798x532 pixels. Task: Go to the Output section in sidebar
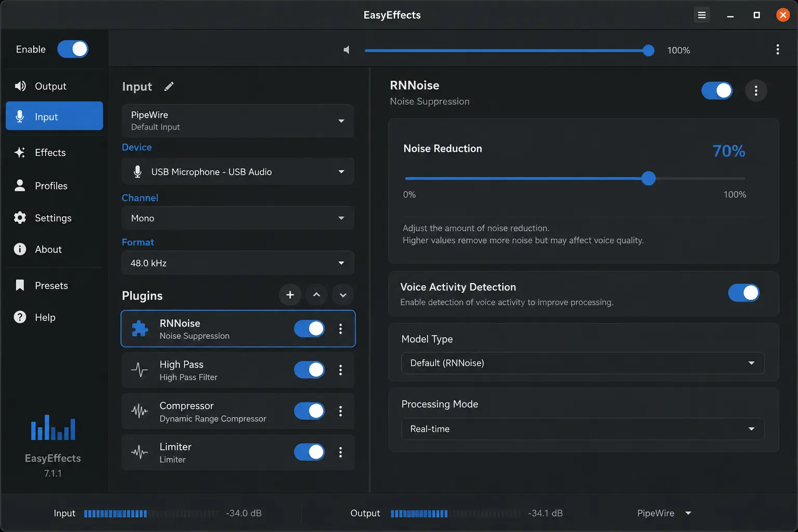[54, 86]
